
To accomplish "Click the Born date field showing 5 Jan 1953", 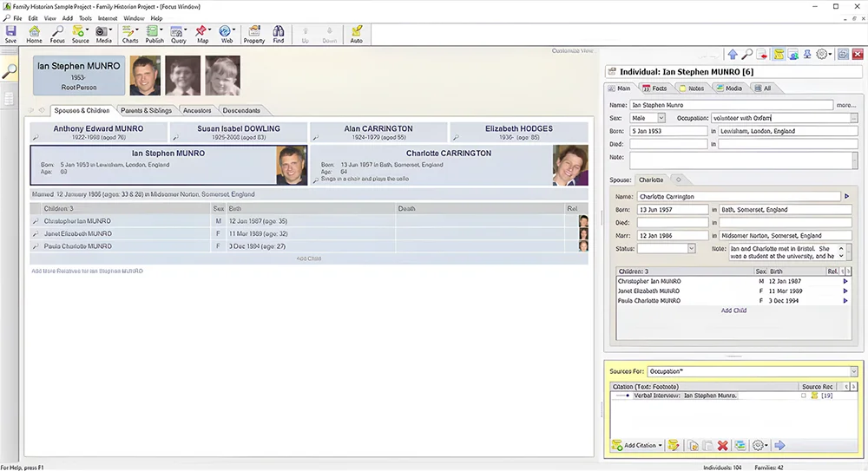I will coord(668,132).
